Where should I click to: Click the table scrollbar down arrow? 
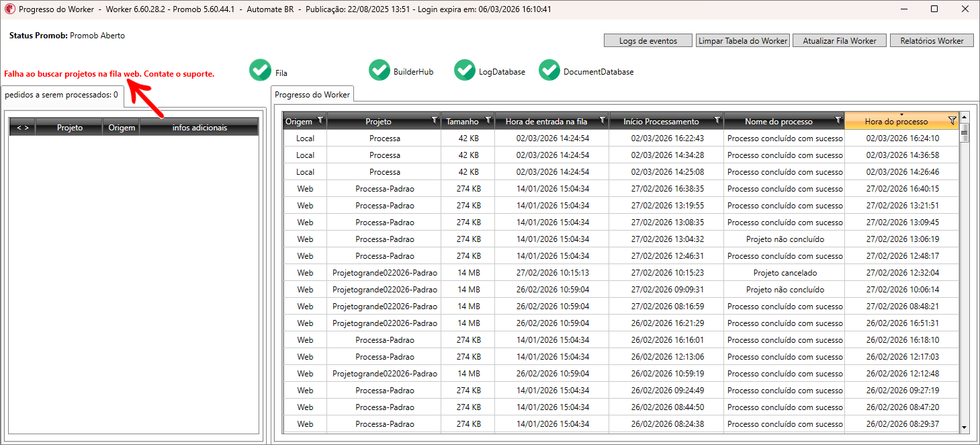965,428
